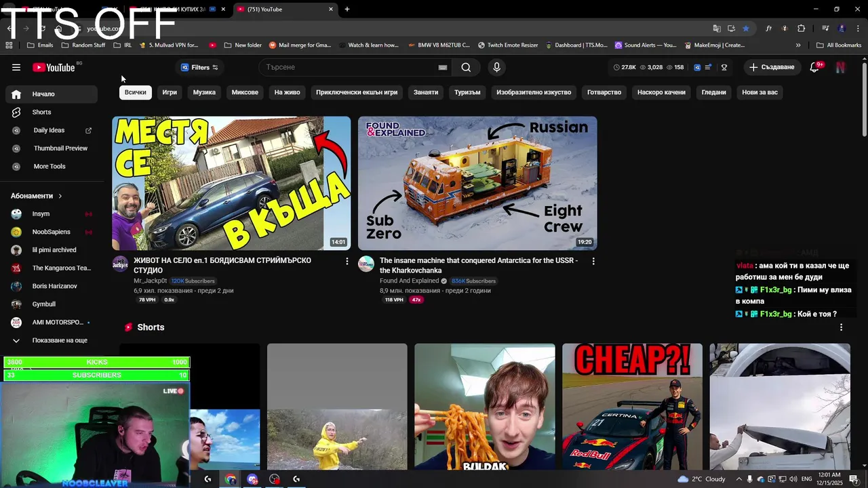
Task: Click the vidIQ 27.8K clock stat
Action: point(625,67)
